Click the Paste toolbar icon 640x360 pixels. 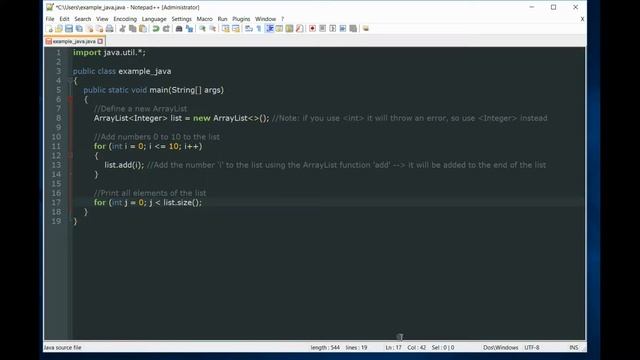tap(143, 29)
